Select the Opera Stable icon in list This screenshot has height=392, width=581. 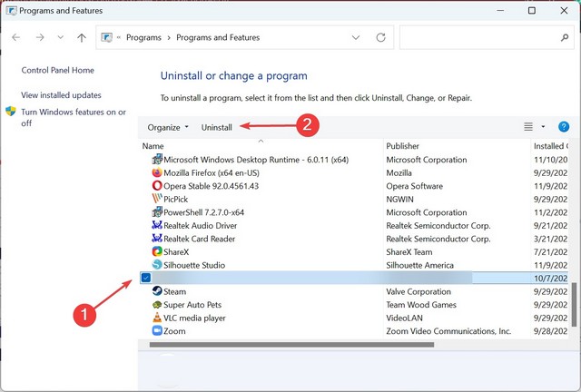click(x=157, y=186)
